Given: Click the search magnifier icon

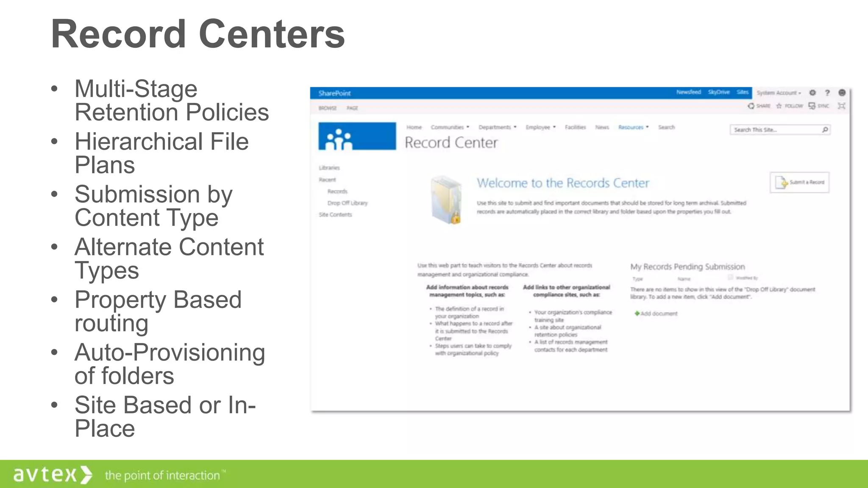Looking at the screenshot, I should 825,130.
